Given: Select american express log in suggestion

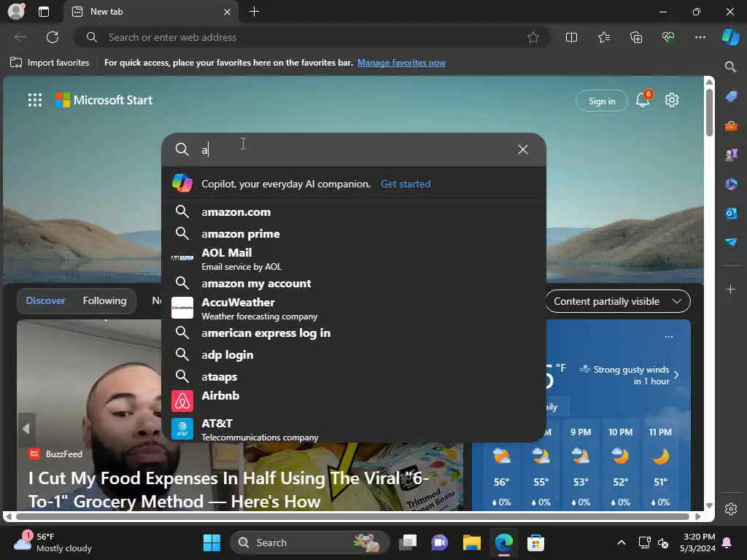Looking at the screenshot, I should coord(354,332).
